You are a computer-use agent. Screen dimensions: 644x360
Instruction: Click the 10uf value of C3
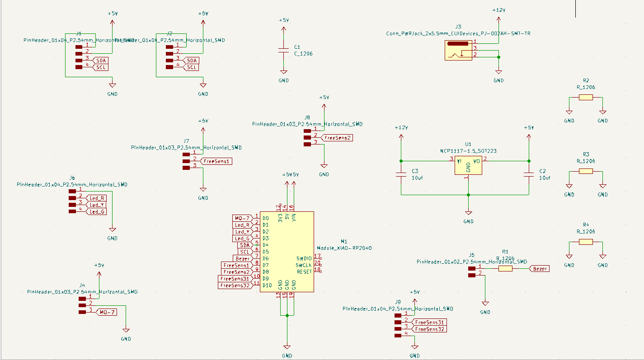point(417,178)
